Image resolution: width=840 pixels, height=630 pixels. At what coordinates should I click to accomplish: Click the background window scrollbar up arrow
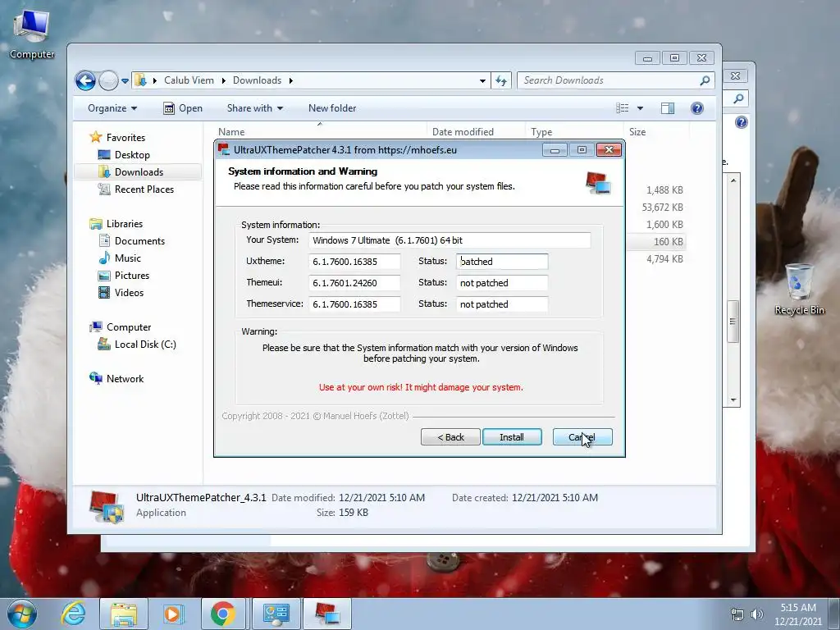[x=733, y=180]
